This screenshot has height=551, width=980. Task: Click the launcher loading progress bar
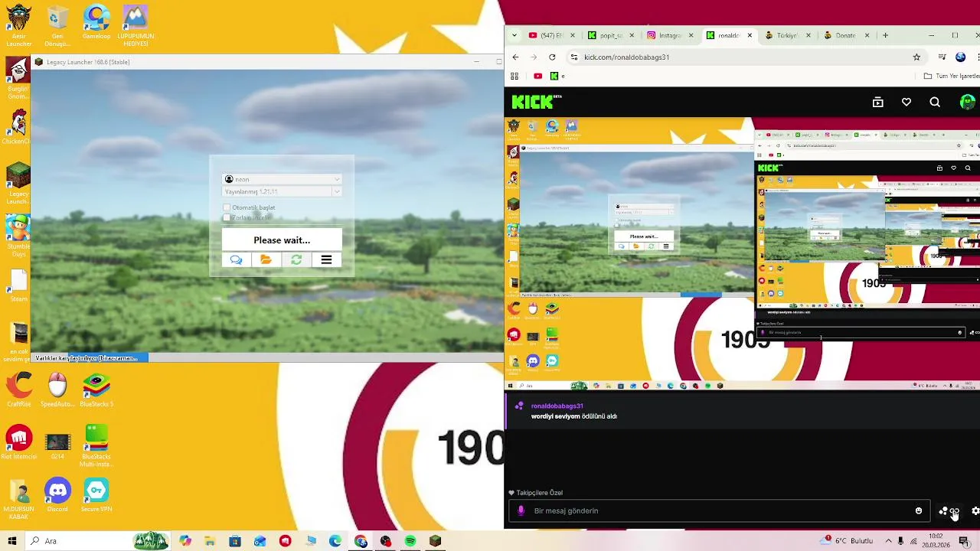[x=267, y=357]
